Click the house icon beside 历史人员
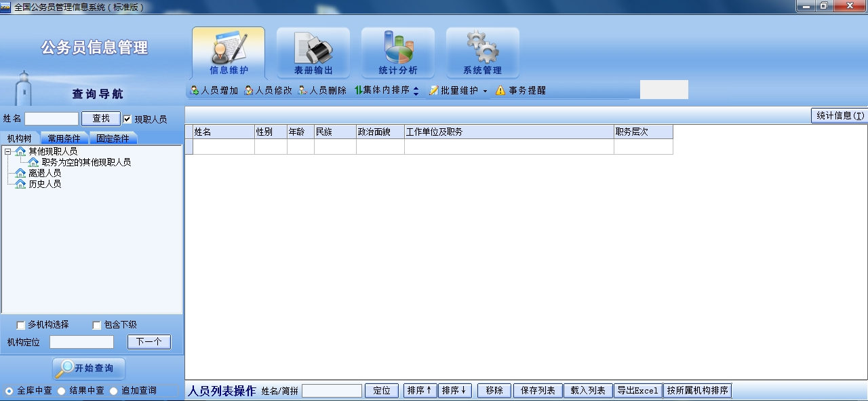Viewport: 868px width, 401px height. coord(20,184)
